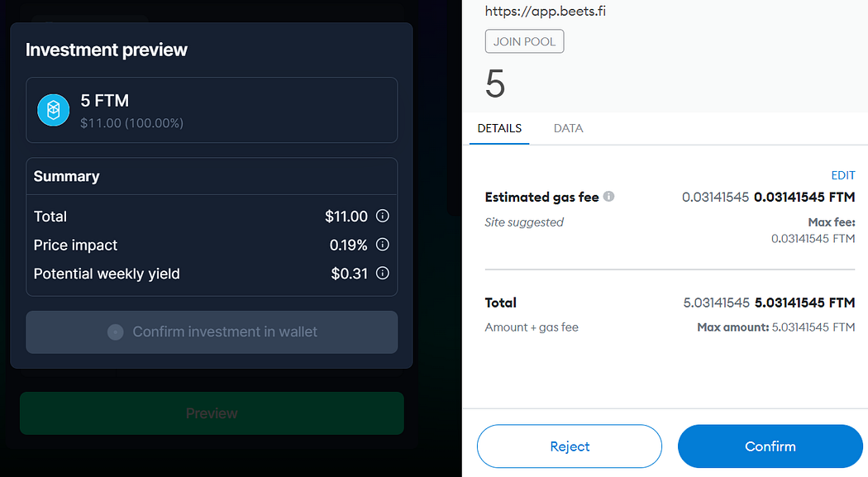This screenshot has width=868, height=477.
Task: Click the EDIT gas fee link
Action: [842, 175]
